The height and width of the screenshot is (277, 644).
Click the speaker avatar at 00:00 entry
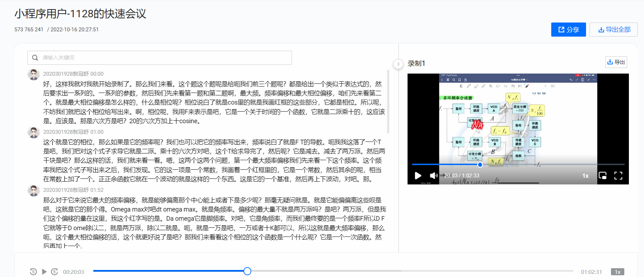point(34,75)
